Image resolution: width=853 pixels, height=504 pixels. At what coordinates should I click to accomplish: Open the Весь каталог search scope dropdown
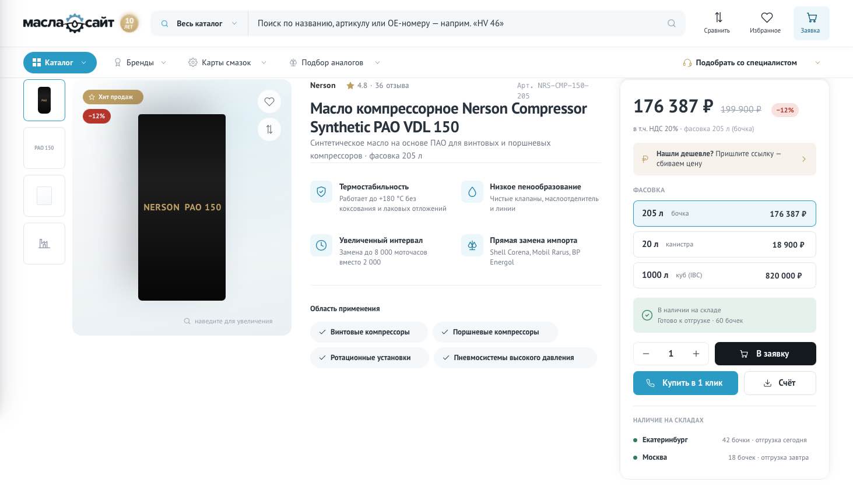(x=199, y=24)
